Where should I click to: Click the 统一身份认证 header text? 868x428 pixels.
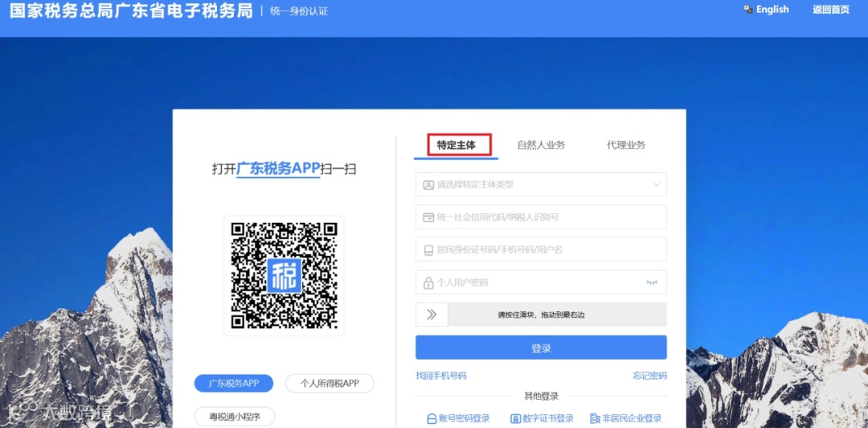click(x=299, y=11)
